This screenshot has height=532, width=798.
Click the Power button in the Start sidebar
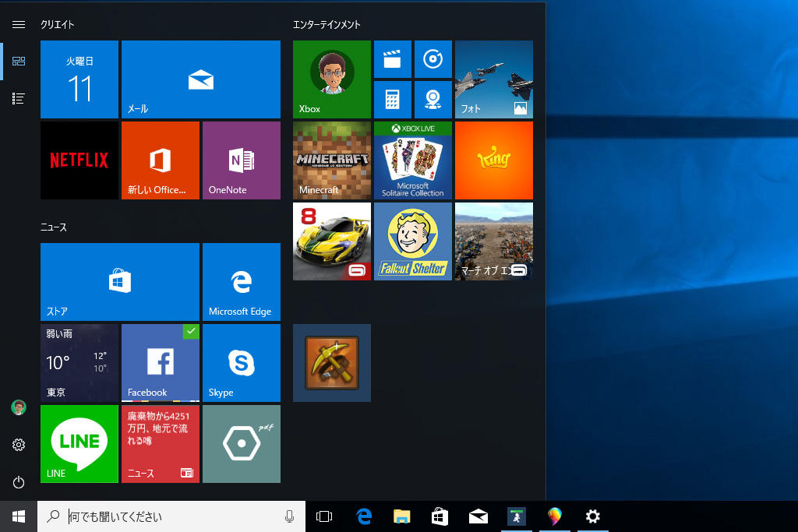pyautogui.click(x=19, y=482)
